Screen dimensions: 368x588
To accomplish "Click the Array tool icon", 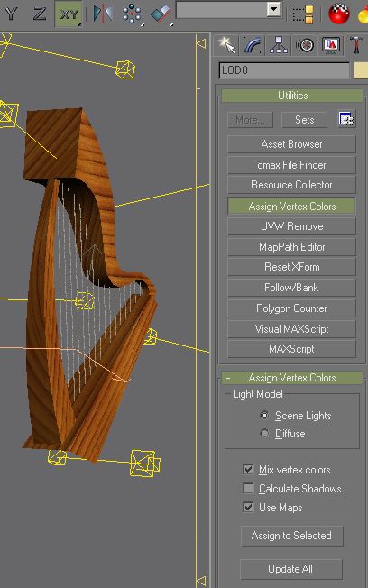I will [x=133, y=14].
